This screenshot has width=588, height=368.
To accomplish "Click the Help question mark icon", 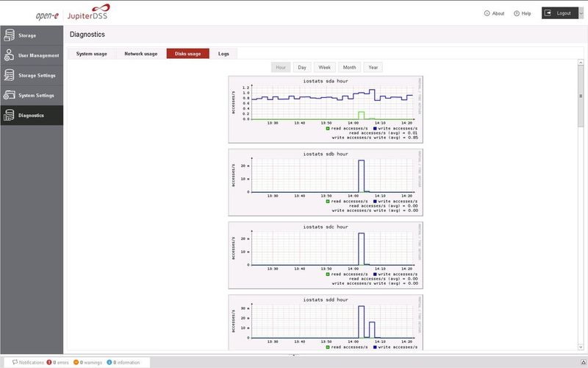I will tap(517, 13).
